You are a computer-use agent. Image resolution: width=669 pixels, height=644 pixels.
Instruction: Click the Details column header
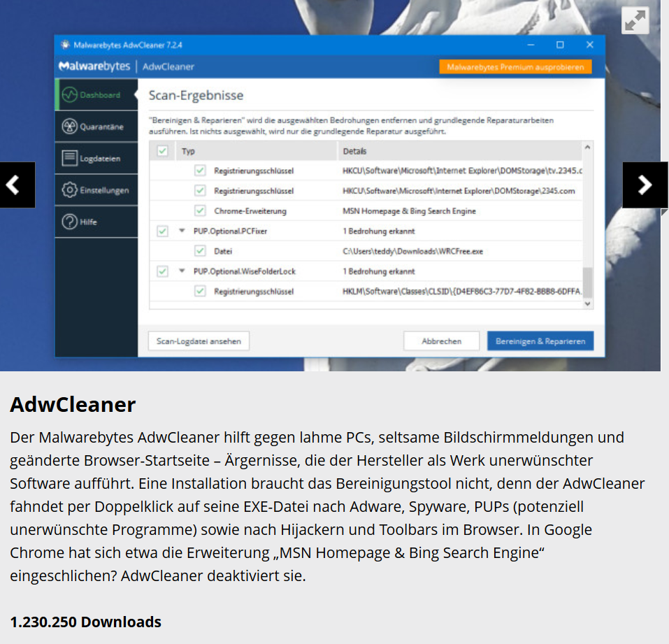(354, 151)
